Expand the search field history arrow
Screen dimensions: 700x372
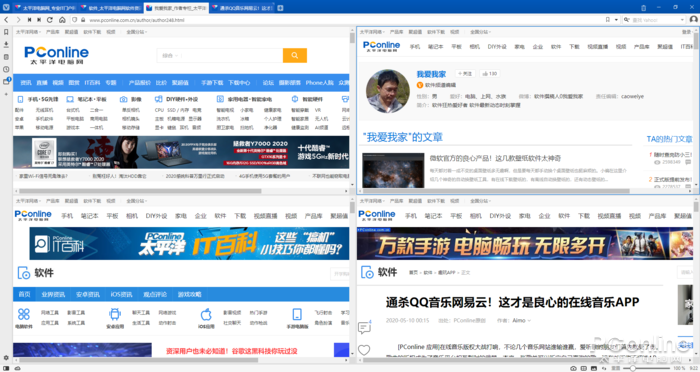(682, 20)
